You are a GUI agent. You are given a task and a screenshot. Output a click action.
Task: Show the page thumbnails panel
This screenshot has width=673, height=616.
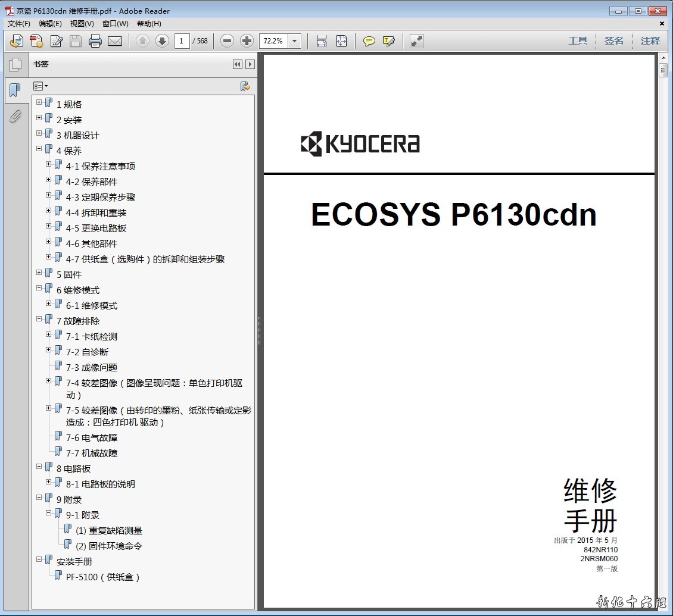click(x=15, y=64)
